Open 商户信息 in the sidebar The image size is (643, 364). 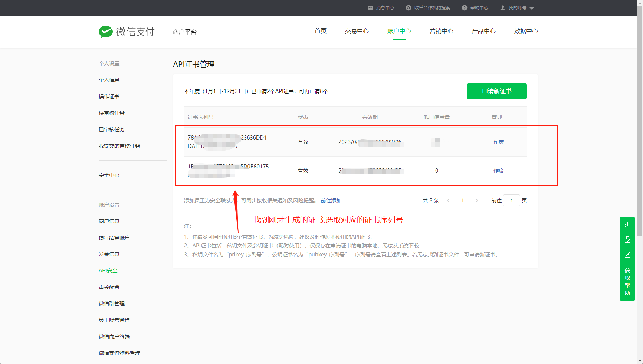coord(109,221)
